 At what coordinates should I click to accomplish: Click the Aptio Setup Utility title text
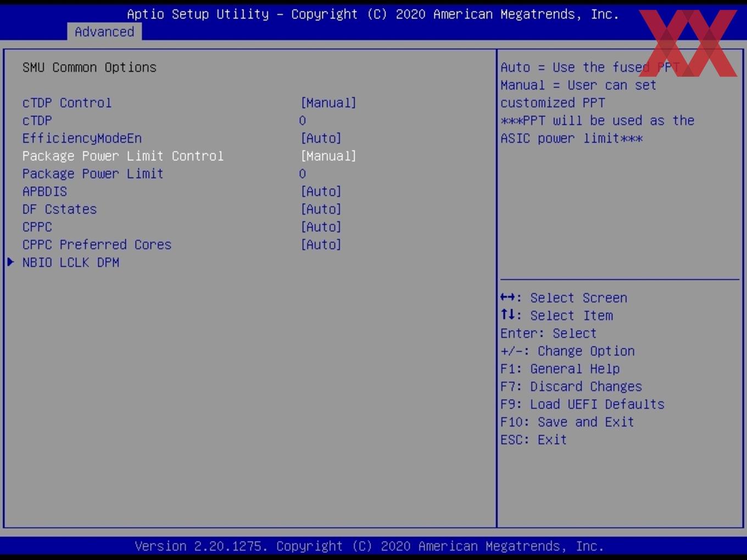click(x=373, y=14)
